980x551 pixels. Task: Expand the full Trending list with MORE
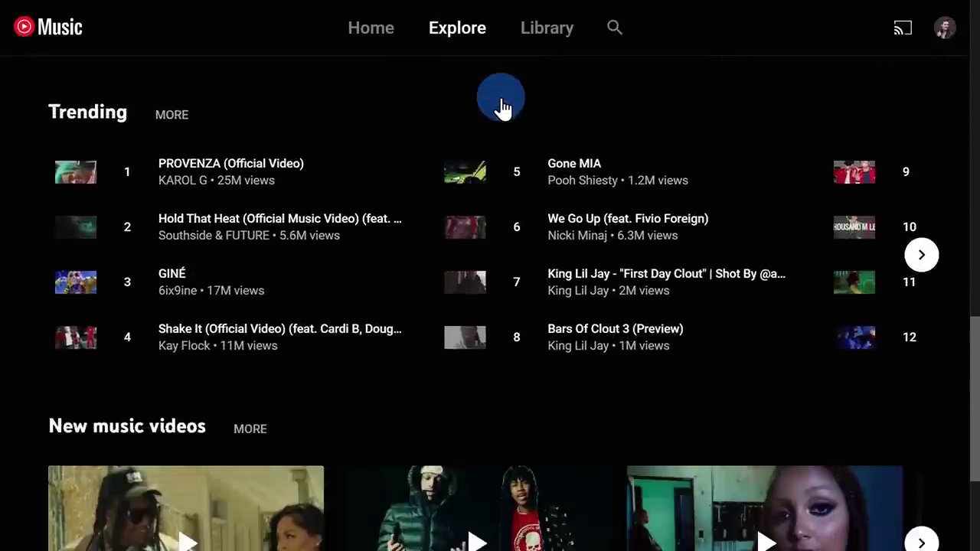click(x=171, y=115)
